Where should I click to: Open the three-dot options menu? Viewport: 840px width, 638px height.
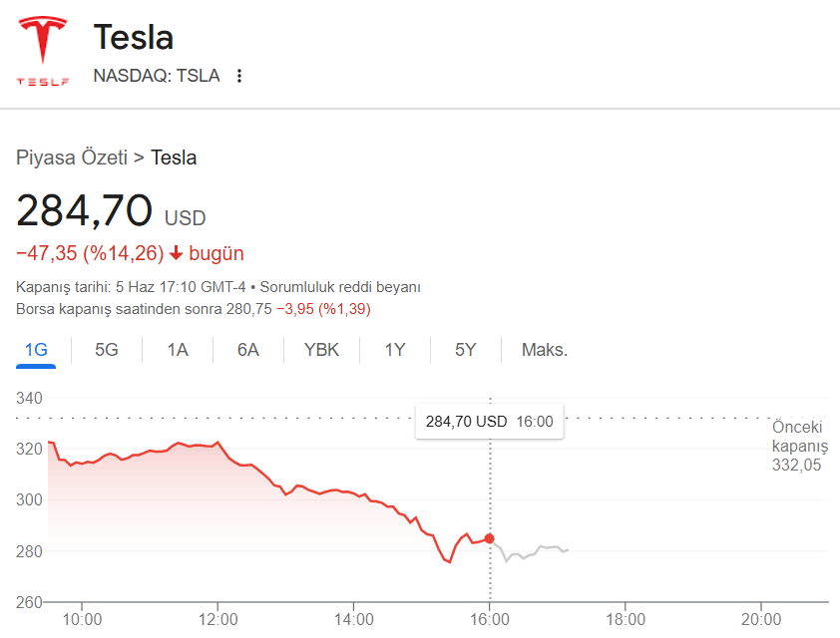coord(239,76)
